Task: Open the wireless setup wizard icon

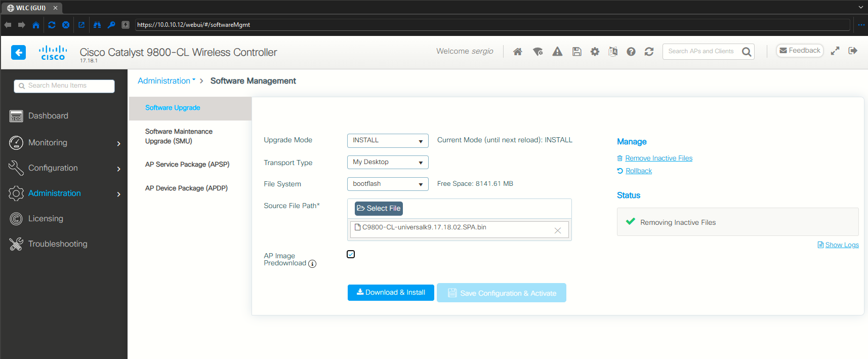Action: 538,52
